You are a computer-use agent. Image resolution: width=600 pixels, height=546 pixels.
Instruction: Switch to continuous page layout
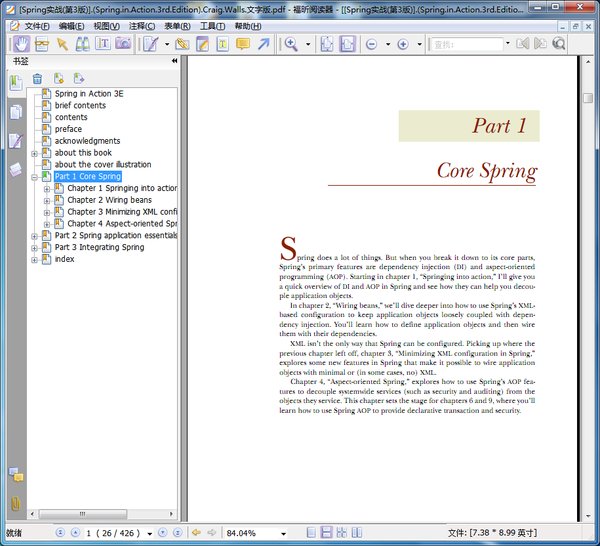(x=326, y=532)
